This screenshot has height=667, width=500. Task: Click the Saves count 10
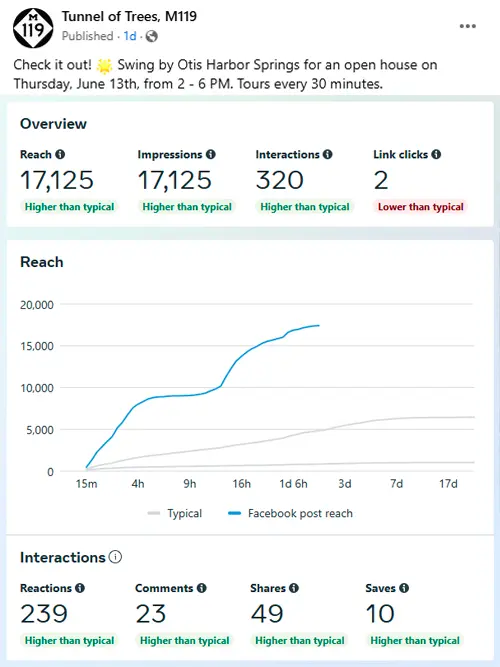(380, 614)
